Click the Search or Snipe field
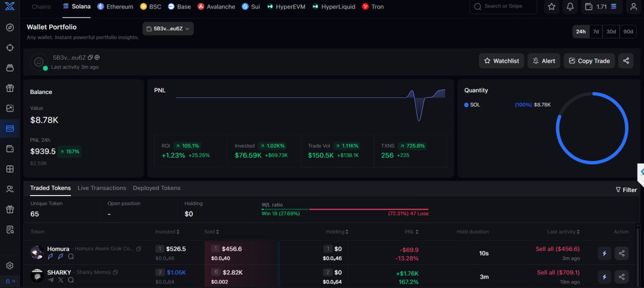This screenshot has height=288, width=644. coord(503,7)
